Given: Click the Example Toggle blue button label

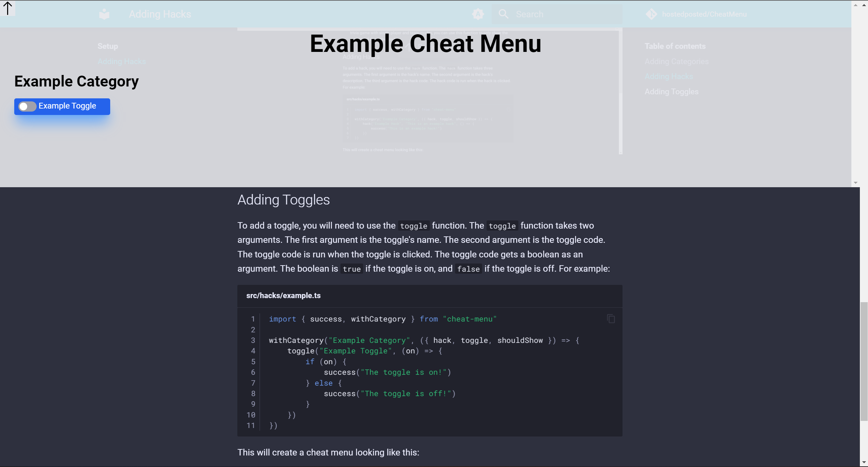Looking at the screenshot, I should 67,106.
